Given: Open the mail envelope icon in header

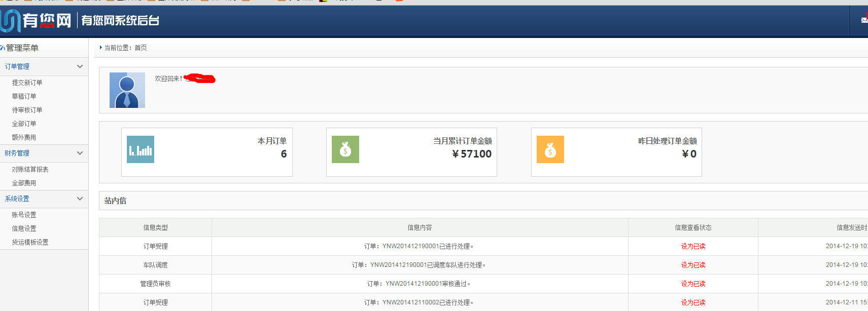Looking at the screenshot, I should click(x=864, y=20).
